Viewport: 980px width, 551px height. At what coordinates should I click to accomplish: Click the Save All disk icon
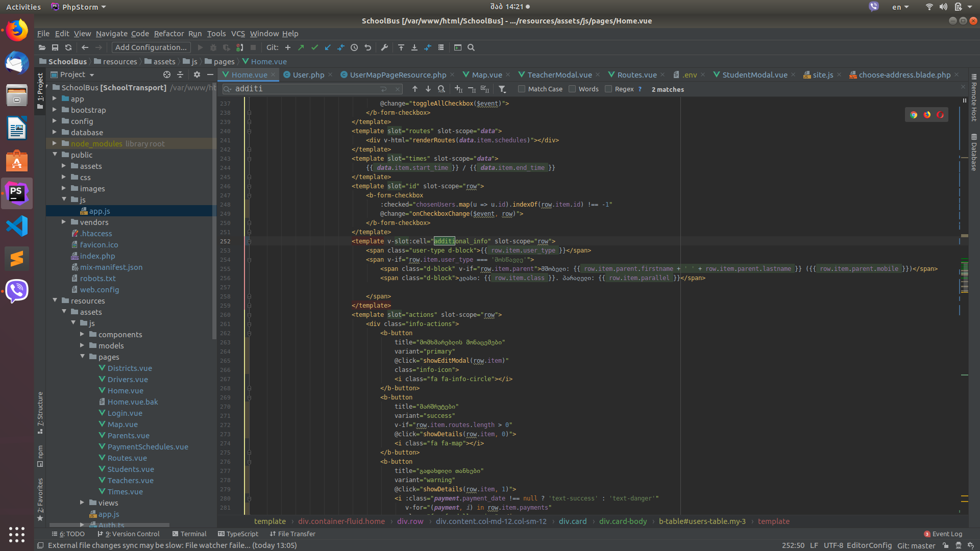pos(55,47)
